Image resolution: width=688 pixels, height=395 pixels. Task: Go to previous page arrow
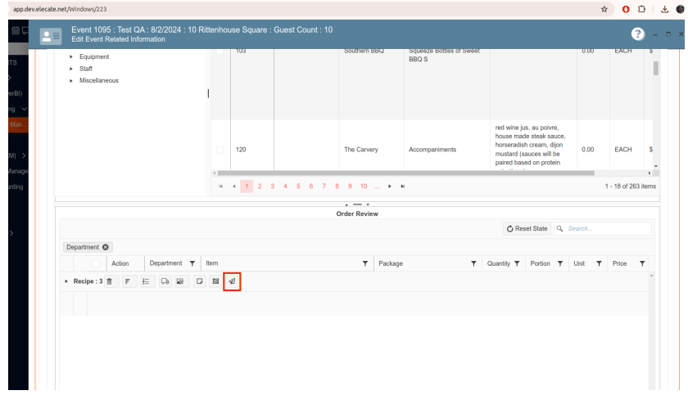pos(234,186)
